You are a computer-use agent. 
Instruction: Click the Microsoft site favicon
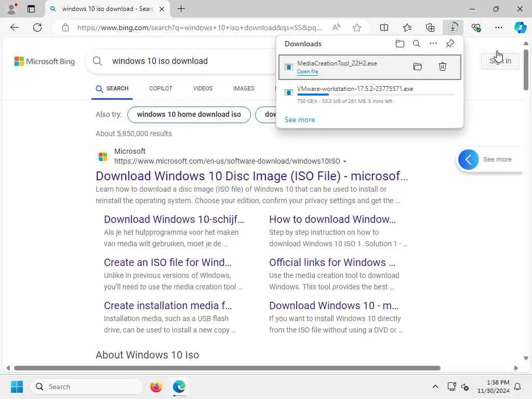(x=103, y=157)
